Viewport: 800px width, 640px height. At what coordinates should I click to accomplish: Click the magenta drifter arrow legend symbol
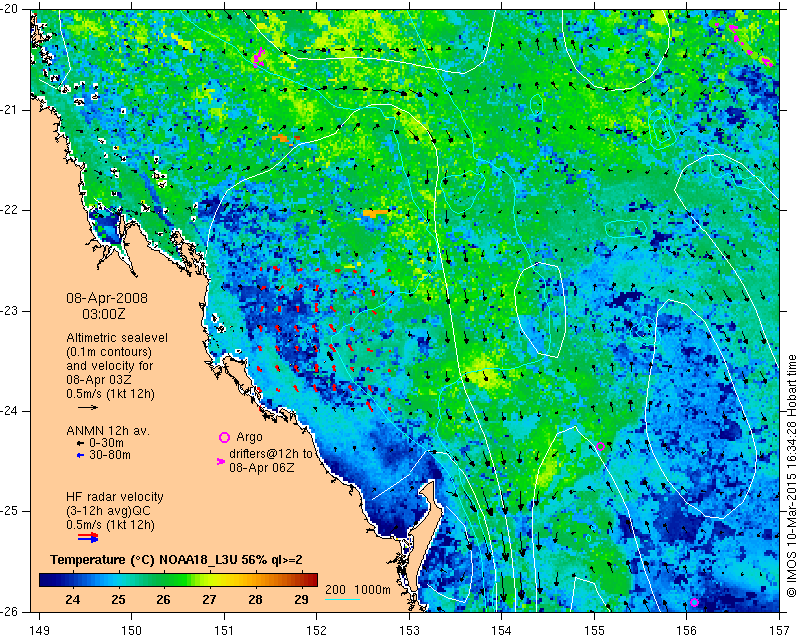(221, 461)
